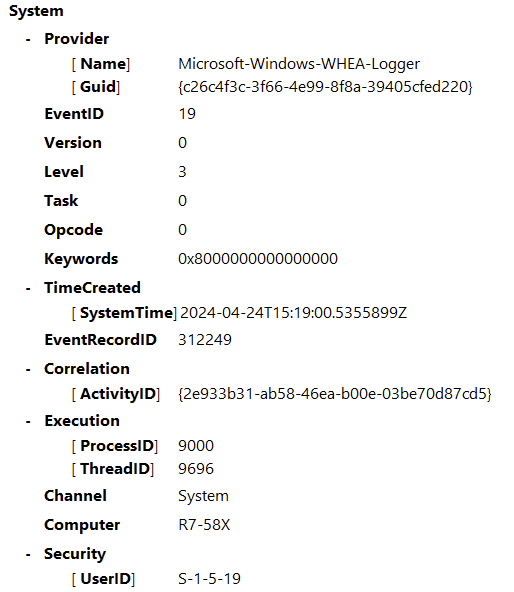
Task: Click the Computer label
Action: (82, 525)
